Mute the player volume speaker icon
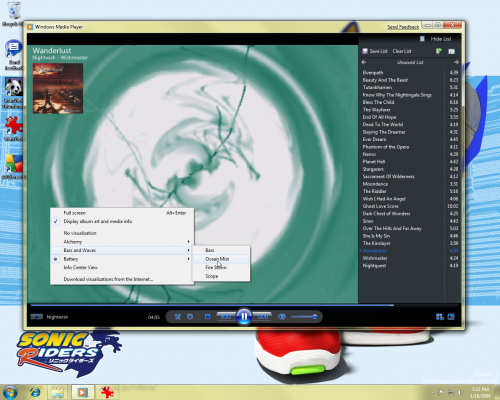 (282, 317)
